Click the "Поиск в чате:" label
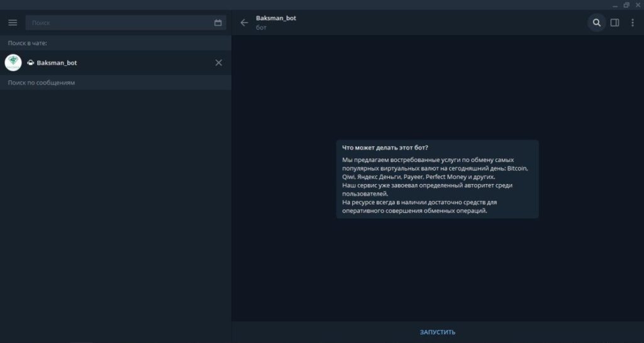This screenshot has width=644, height=343. point(28,43)
